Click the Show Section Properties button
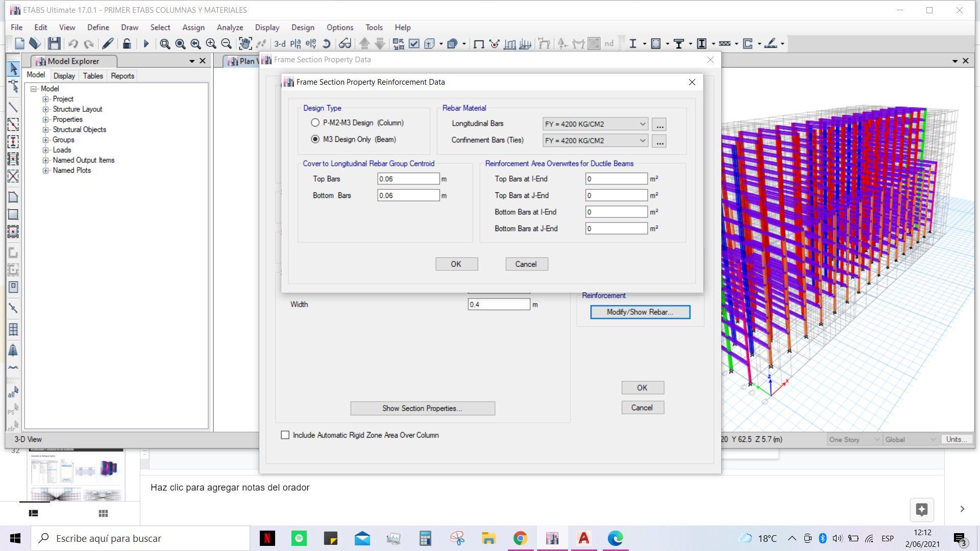Image resolution: width=980 pixels, height=551 pixels. point(422,409)
